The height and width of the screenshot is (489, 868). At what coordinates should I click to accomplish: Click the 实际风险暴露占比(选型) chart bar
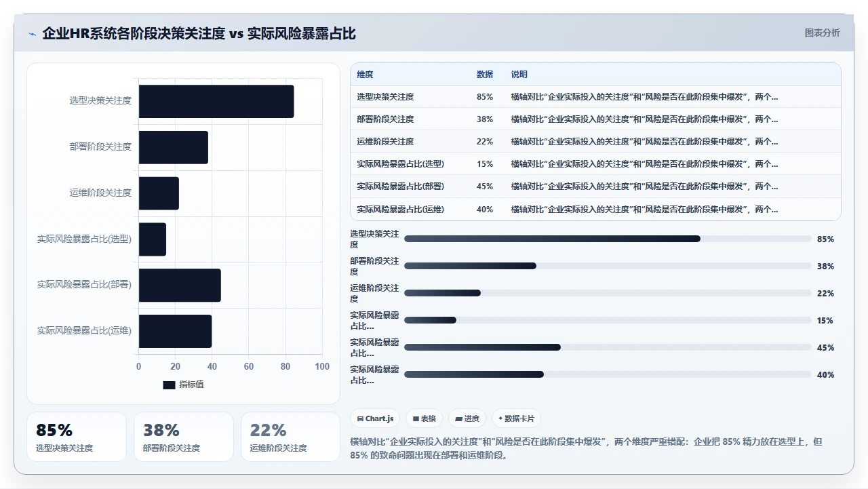[153, 239]
